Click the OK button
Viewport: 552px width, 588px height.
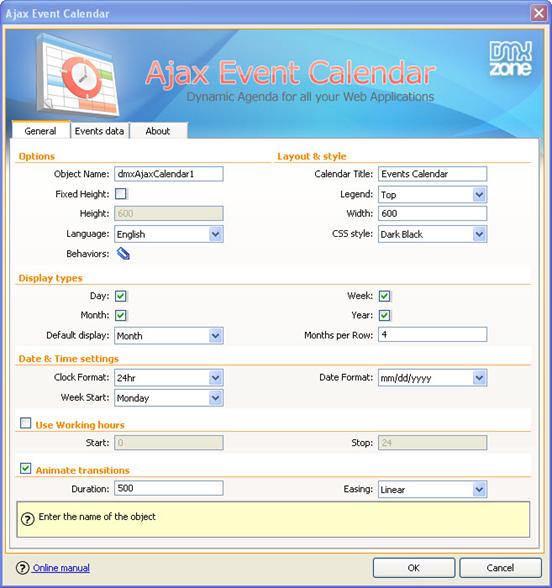pos(414,568)
